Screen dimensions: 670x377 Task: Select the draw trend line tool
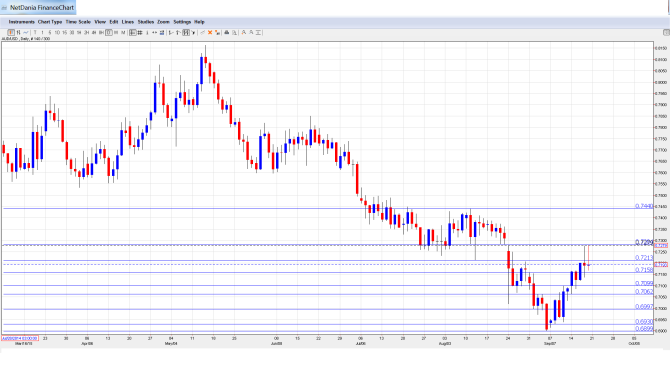click(x=203, y=32)
